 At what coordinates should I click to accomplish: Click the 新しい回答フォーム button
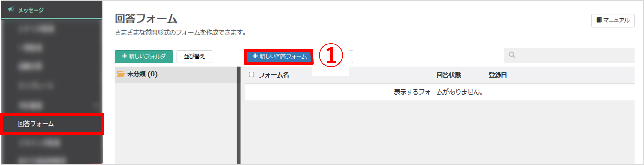279,57
